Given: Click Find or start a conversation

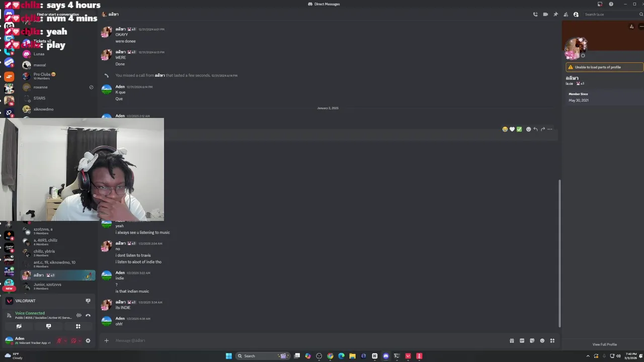Looking at the screenshot, I should point(57,15).
